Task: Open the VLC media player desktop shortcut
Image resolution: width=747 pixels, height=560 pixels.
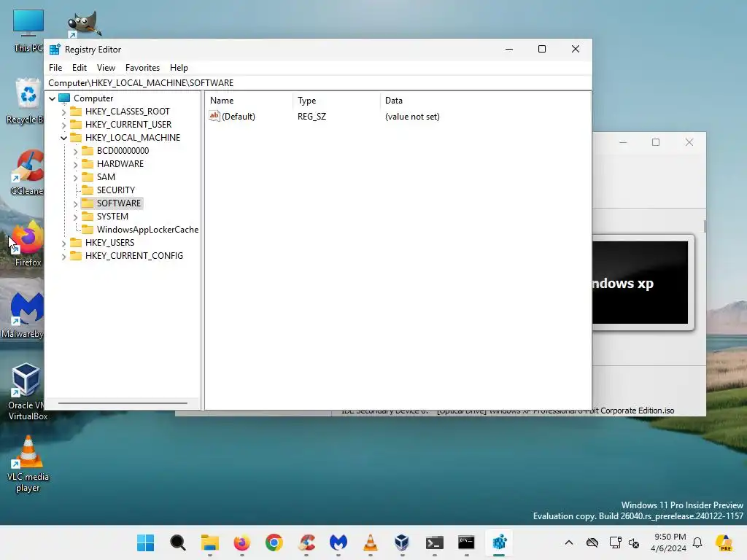Action: coord(28,464)
